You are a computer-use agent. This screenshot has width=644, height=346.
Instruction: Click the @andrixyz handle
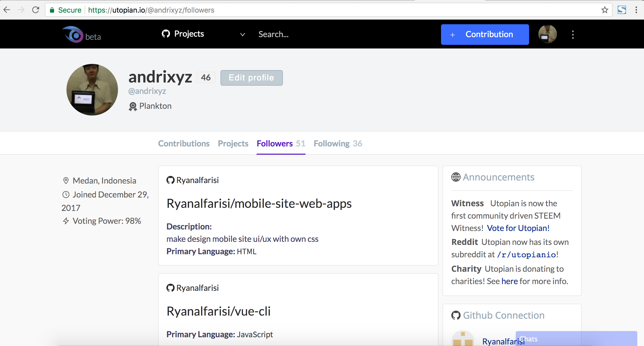pyautogui.click(x=147, y=91)
